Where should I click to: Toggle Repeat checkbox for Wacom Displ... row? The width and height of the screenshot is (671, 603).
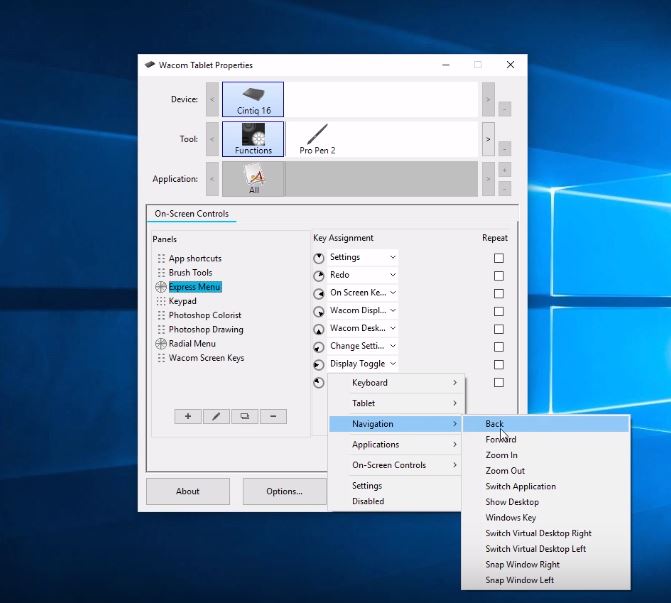(x=499, y=312)
